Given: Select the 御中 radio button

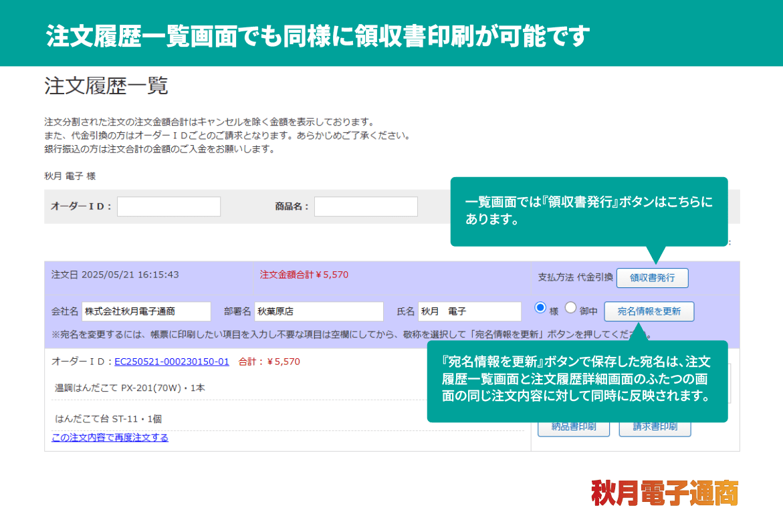Looking at the screenshot, I should [570, 308].
